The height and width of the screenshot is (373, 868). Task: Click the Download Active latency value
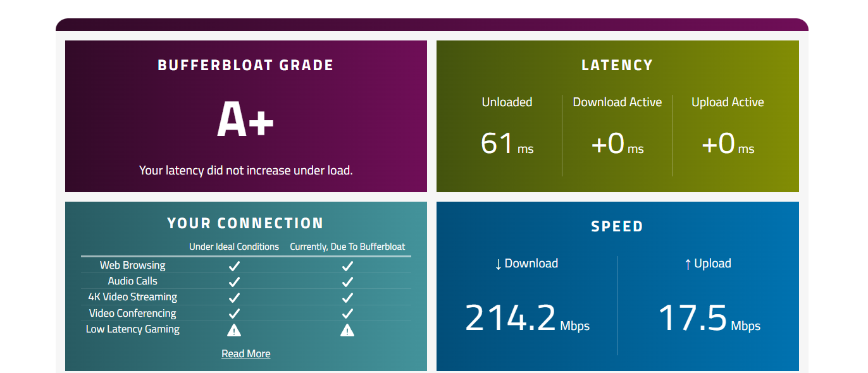(x=617, y=144)
